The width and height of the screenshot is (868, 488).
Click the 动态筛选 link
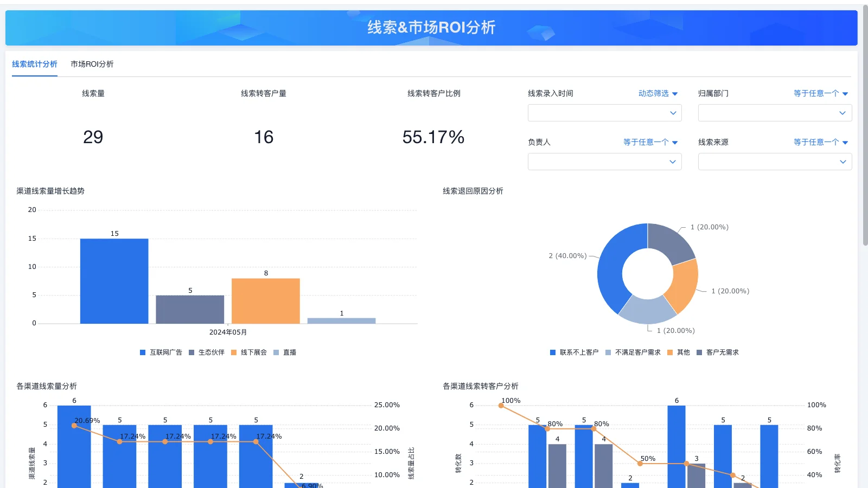[654, 93]
